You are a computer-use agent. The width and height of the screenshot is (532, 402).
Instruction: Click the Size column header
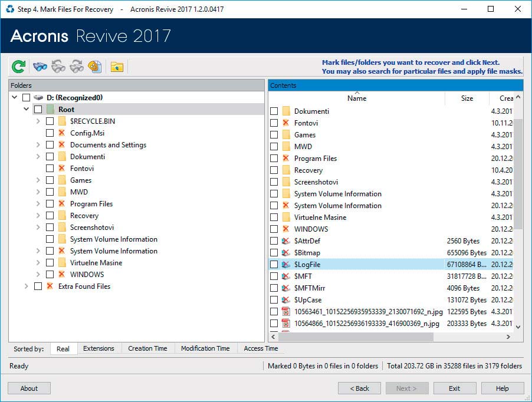tap(467, 98)
